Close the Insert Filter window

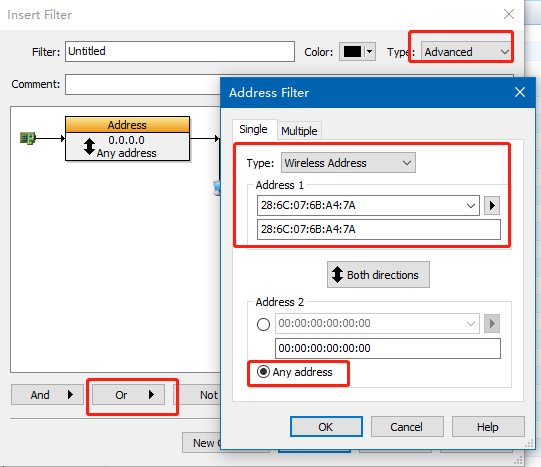509,14
